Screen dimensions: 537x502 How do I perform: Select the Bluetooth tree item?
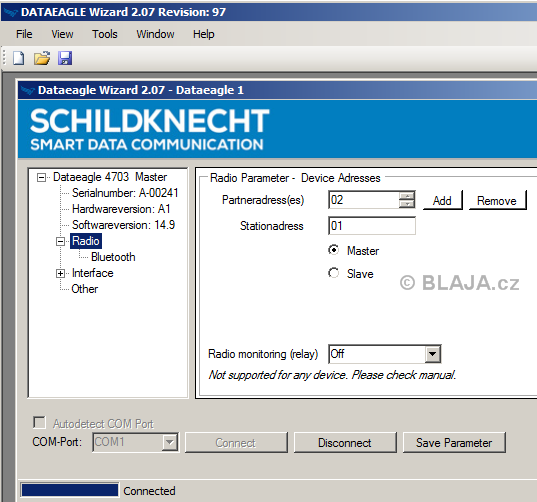[113, 257]
